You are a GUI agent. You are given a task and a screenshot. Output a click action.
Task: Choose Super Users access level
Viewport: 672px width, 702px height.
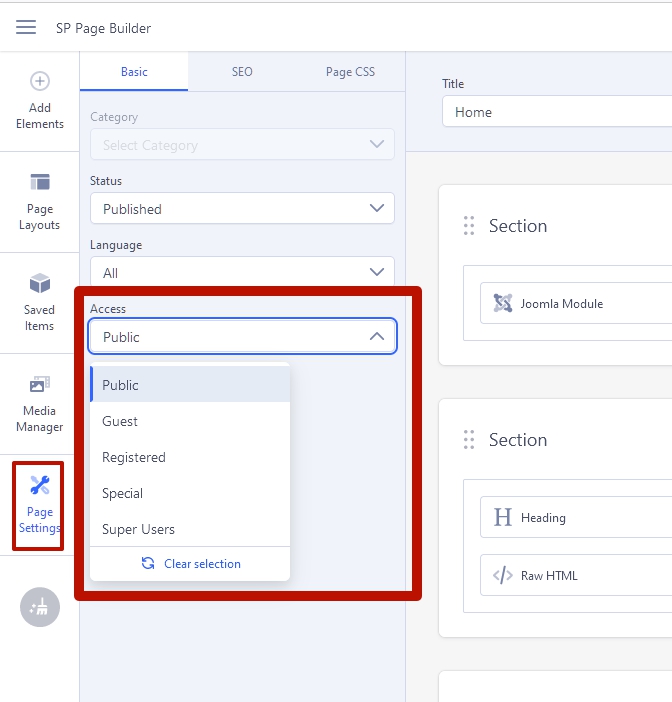click(x=138, y=529)
